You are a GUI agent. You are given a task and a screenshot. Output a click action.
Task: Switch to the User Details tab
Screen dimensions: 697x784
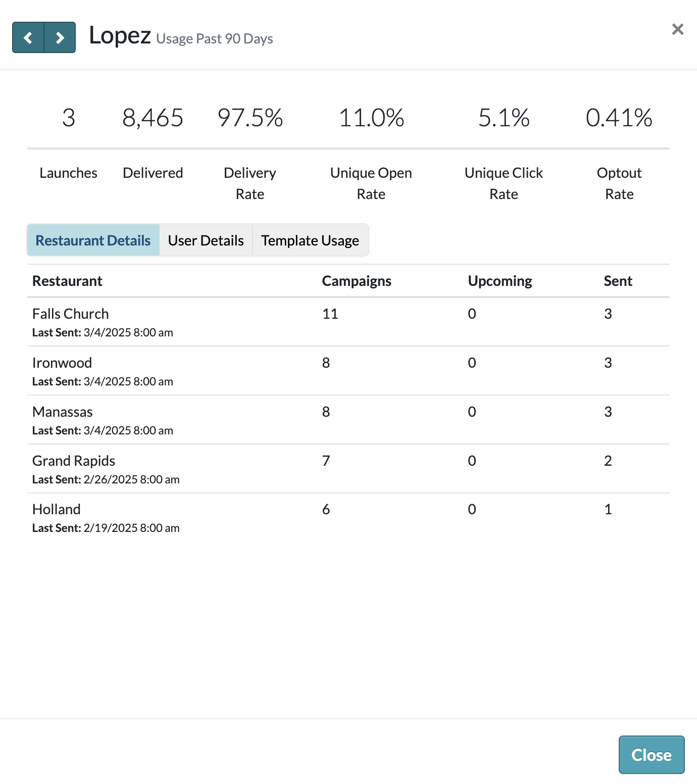tap(206, 240)
